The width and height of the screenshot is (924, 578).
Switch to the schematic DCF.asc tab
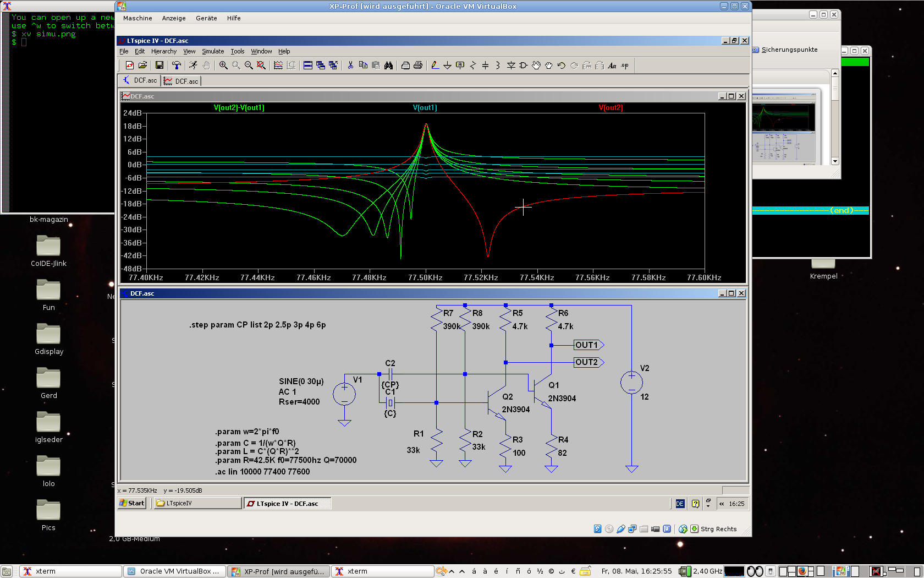click(140, 80)
